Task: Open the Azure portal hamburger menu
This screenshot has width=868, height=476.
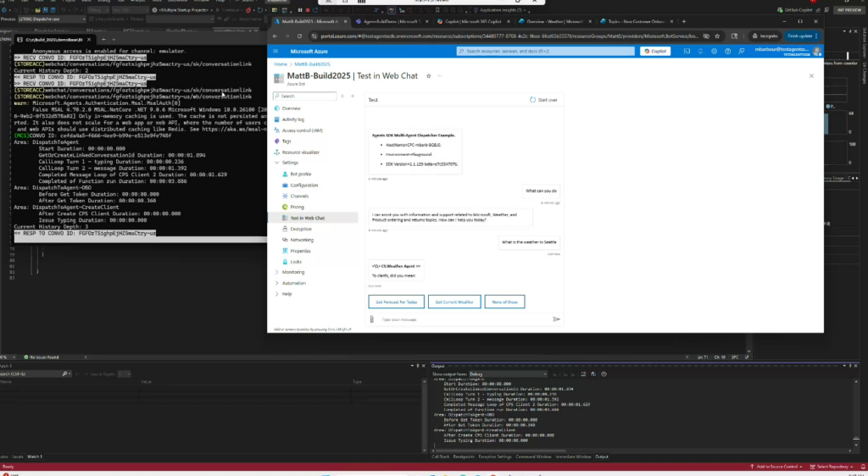Action: [275, 52]
